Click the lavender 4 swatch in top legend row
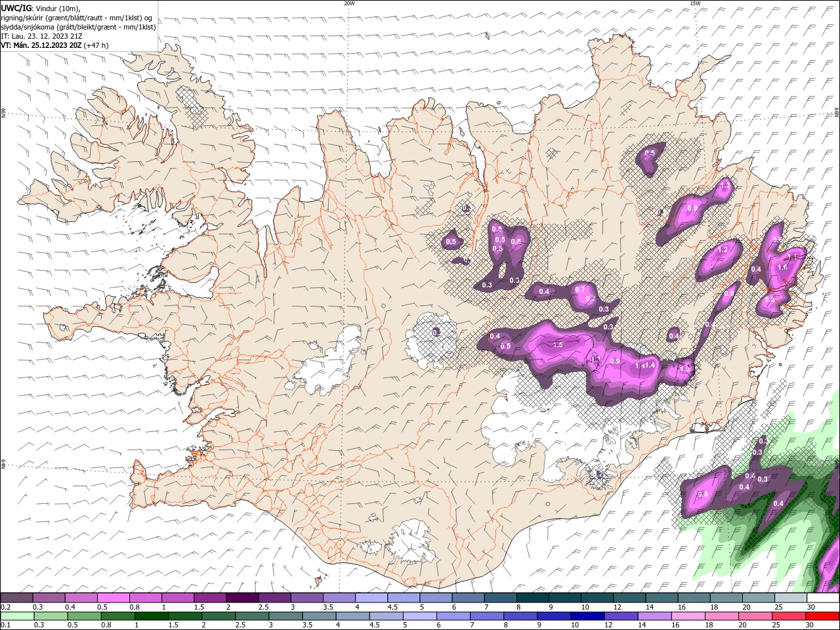The height and width of the screenshot is (630, 840). coord(371,598)
